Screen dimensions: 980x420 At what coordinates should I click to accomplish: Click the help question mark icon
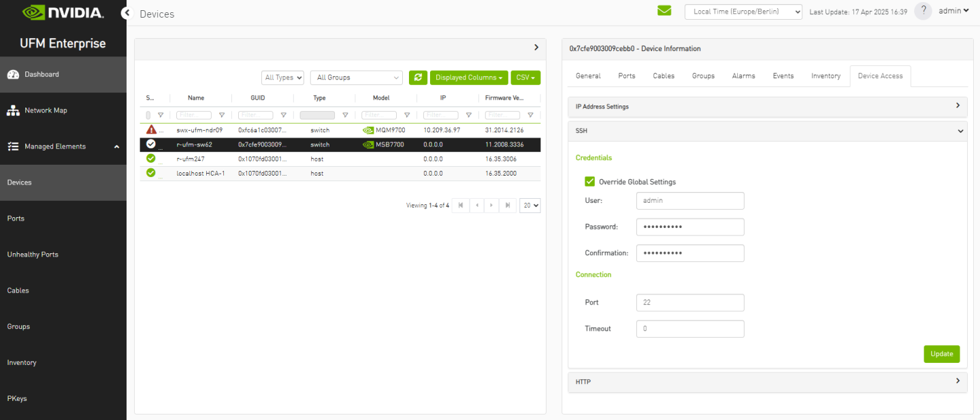(923, 11)
